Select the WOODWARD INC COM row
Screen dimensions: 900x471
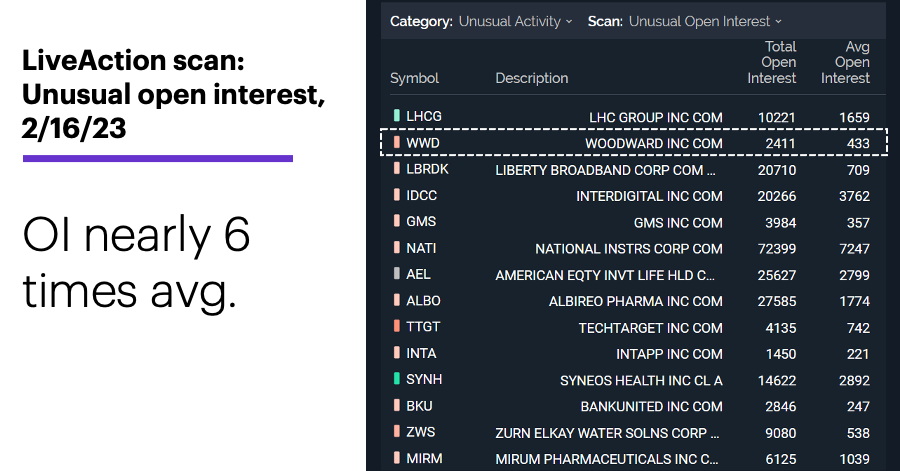tap(634, 142)
